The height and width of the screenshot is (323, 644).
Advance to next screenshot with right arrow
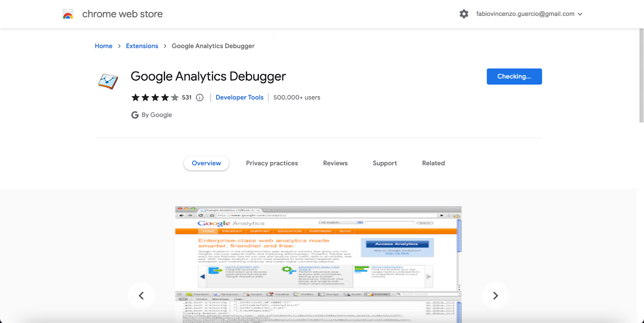point(495,296)
